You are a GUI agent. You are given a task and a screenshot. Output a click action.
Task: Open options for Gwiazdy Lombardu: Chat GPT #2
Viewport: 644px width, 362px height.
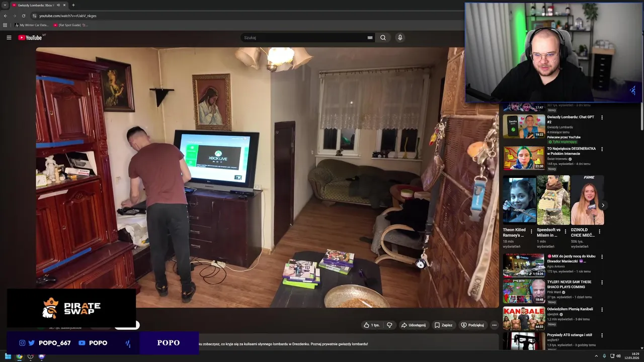(x=602, y=118)
